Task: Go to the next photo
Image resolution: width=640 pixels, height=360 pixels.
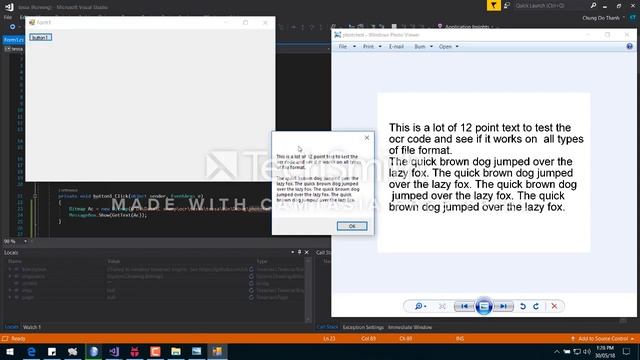Action: [x=504, y=306]
